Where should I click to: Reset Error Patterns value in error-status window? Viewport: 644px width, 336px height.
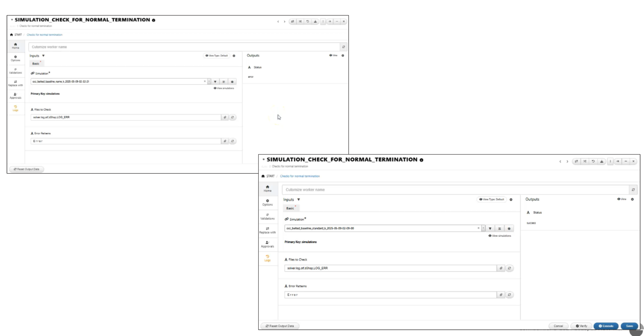(232, 141)
